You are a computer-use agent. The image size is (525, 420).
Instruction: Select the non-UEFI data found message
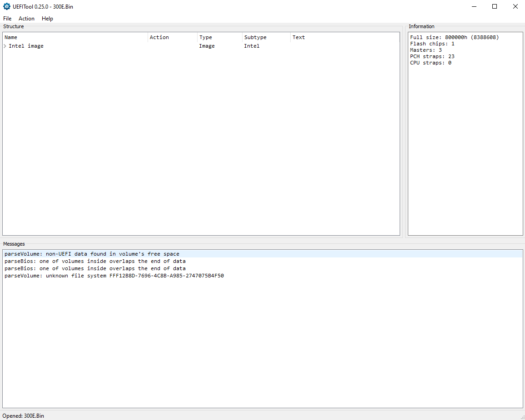tap(262, 254)
